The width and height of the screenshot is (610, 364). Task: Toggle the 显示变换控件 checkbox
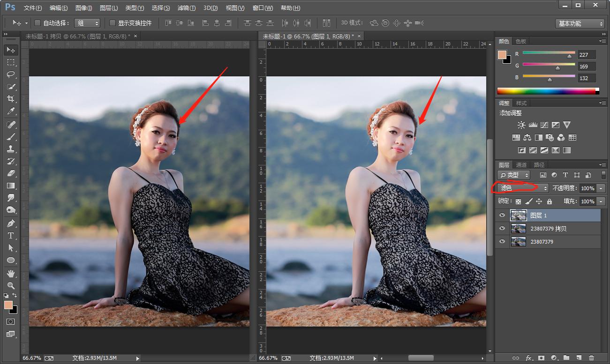click(113, 23)
